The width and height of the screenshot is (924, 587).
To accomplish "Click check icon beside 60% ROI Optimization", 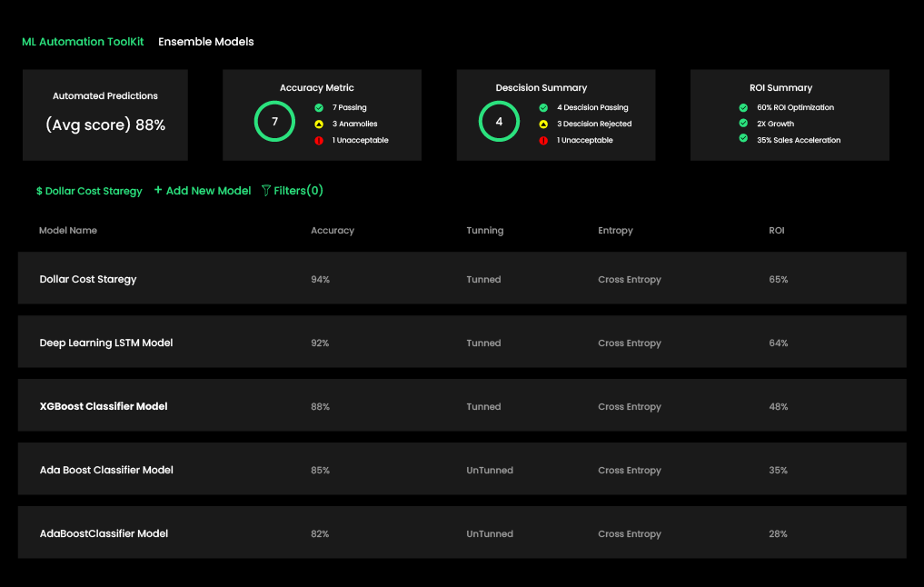I will coord(743,107).
